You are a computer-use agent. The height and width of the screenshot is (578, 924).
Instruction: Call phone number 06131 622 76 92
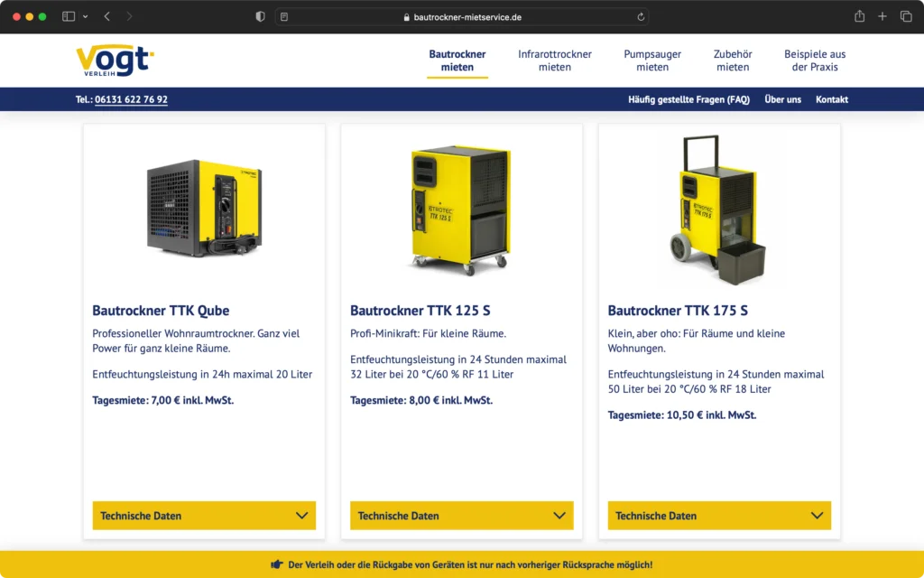tap(131, 99)
